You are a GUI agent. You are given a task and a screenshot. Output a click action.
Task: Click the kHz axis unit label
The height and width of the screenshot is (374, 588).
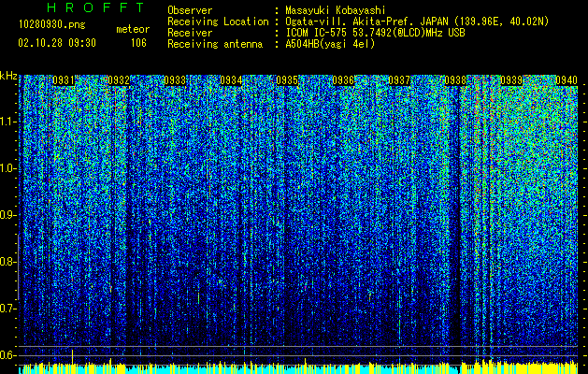click(x=8, y=76)
